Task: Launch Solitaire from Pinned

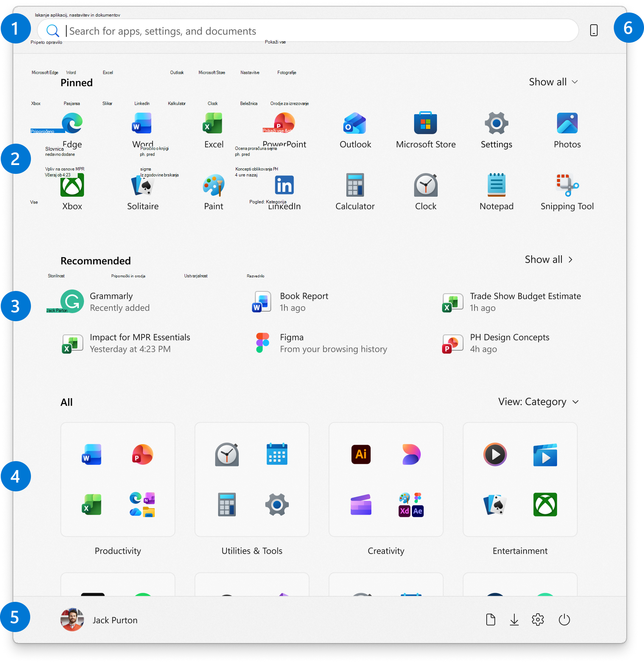Action: pyautogui.click(x=143, y=185)
